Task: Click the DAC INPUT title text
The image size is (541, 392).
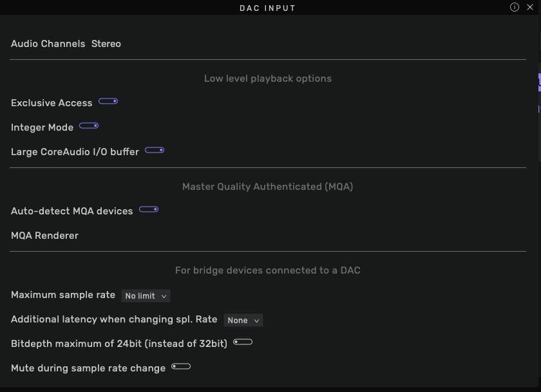Action: (268, 8)
